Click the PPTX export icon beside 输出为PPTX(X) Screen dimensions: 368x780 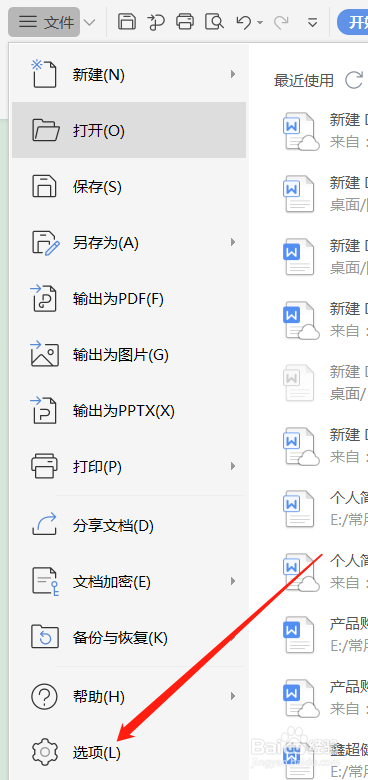(44, 410)
